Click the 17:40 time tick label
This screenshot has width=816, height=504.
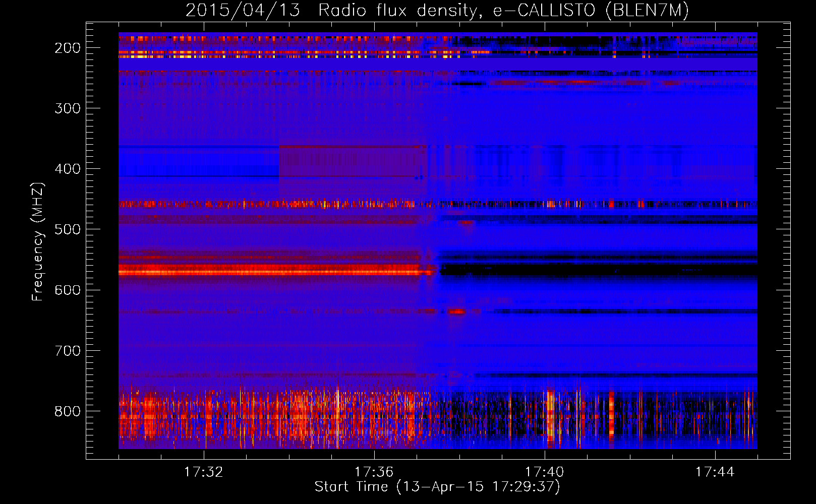tap(545, 472)
